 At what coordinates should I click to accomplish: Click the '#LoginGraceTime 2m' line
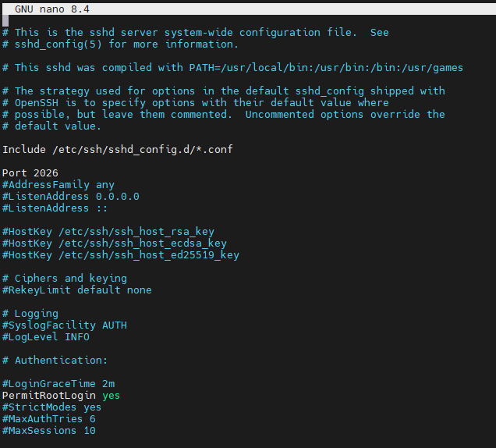tap(58, 384)
